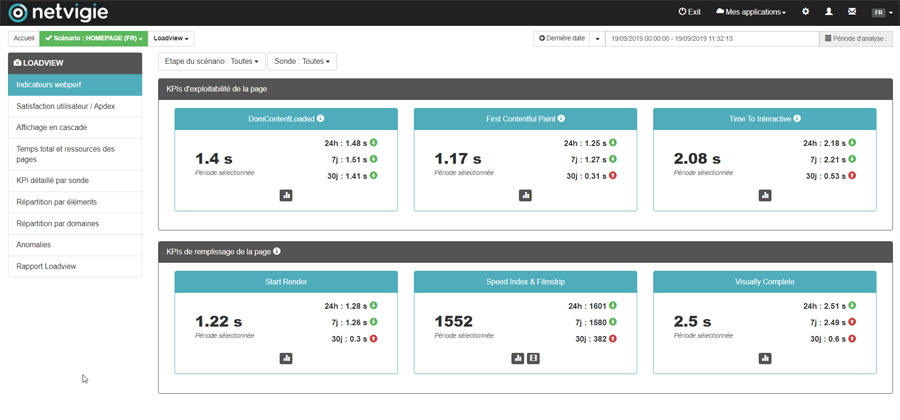Go to Accueil breadcrumb

(x=24, y=38)
